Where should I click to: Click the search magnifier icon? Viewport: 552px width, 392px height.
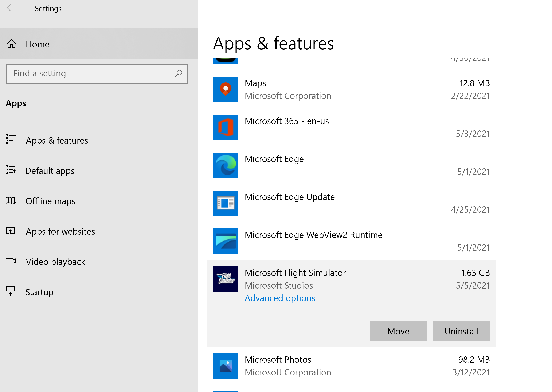point(178,74)
